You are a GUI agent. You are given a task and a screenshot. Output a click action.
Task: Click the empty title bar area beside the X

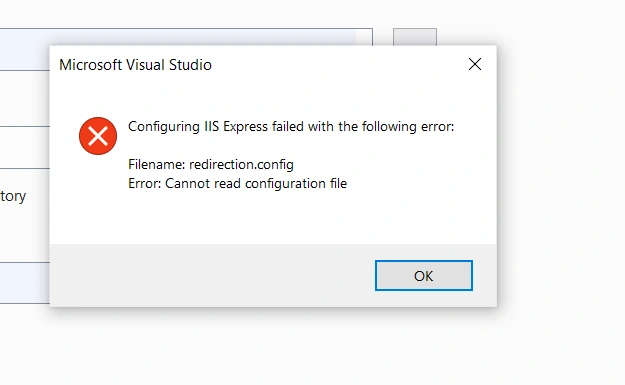pyautogui.click(x=339, y=65)
